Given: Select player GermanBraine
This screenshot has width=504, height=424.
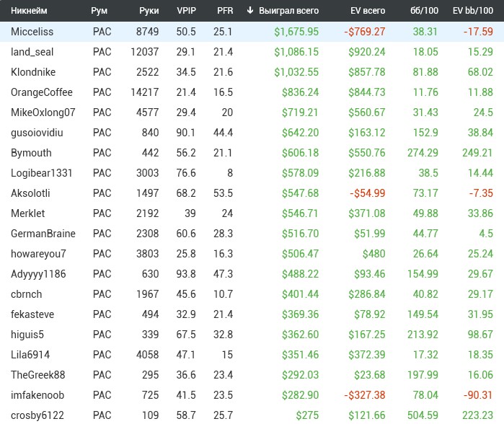Looking at the screenshot, I should (x=43, y=234).
